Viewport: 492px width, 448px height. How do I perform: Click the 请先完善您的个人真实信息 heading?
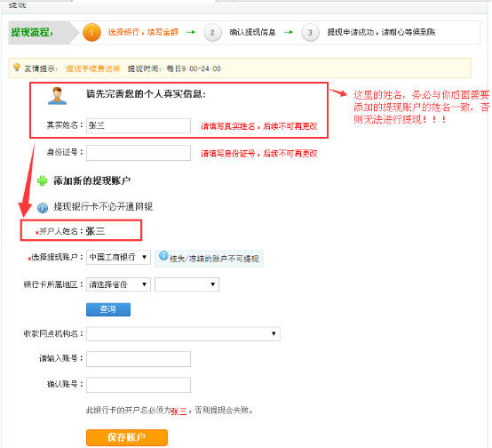pos(146,94)
